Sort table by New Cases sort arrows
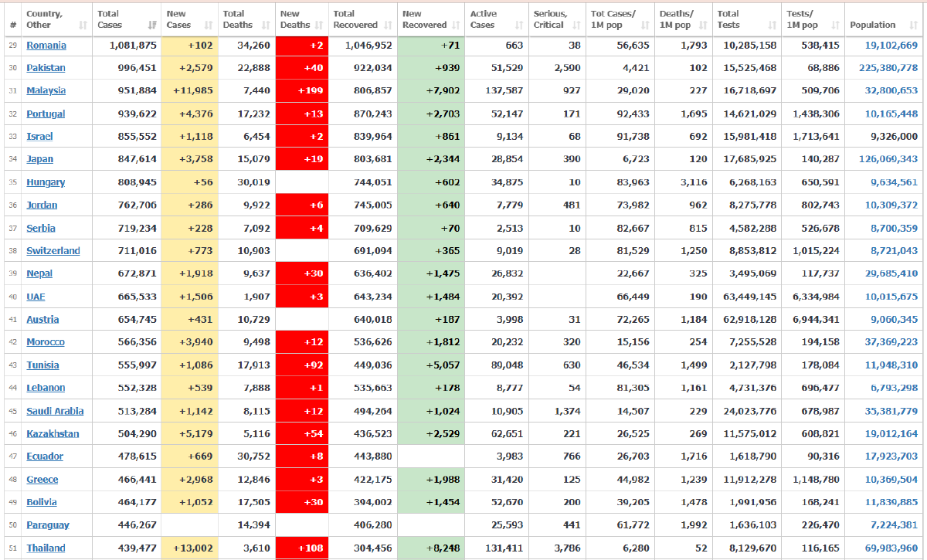Image resolution: width=927 pixels, height=560 pixels. (x=208, y=25)
